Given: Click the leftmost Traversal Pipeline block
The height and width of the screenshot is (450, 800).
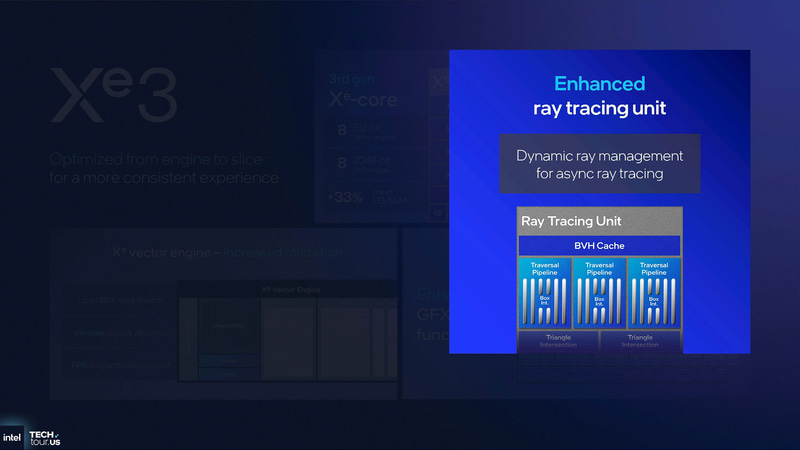Looking at the screenshot, I should [x=545, y=293].
